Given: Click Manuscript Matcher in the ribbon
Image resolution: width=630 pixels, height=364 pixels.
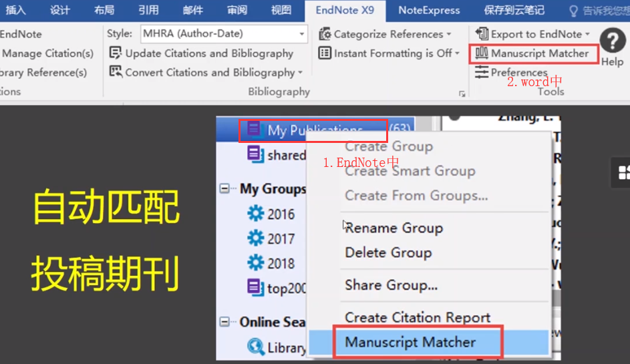Looking at the screenshot, I should pos(532,53).
